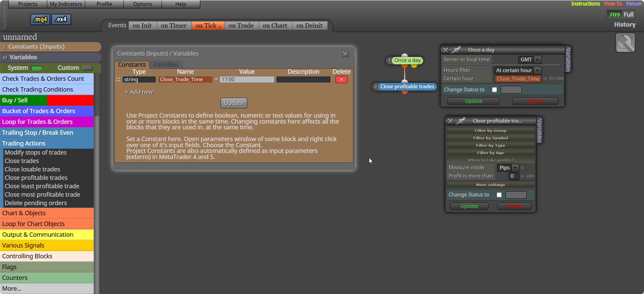644x294 pixels.
Task: Click the Full view toggle
Action: pos(628,14)
